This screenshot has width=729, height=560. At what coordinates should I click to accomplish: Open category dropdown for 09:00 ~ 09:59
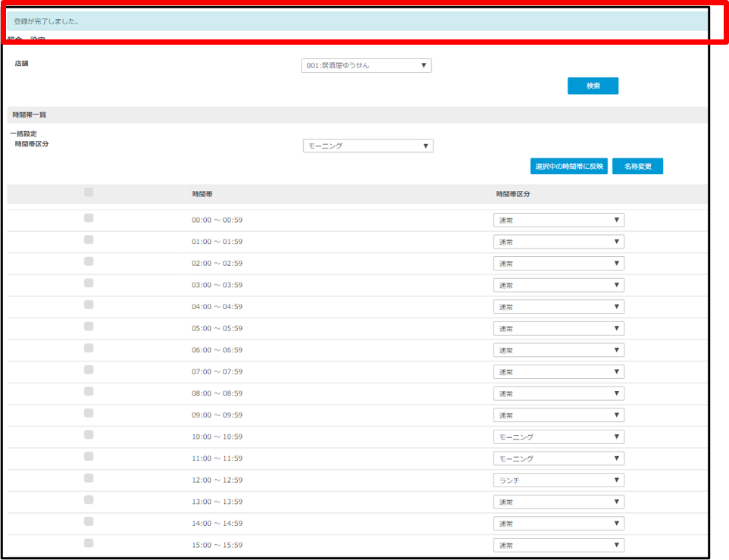pyautogui.click(x=558, y=415)
